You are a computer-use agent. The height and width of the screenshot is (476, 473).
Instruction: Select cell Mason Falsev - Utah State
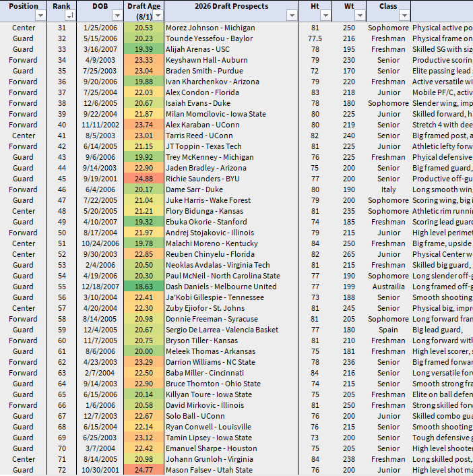(231, 470)
